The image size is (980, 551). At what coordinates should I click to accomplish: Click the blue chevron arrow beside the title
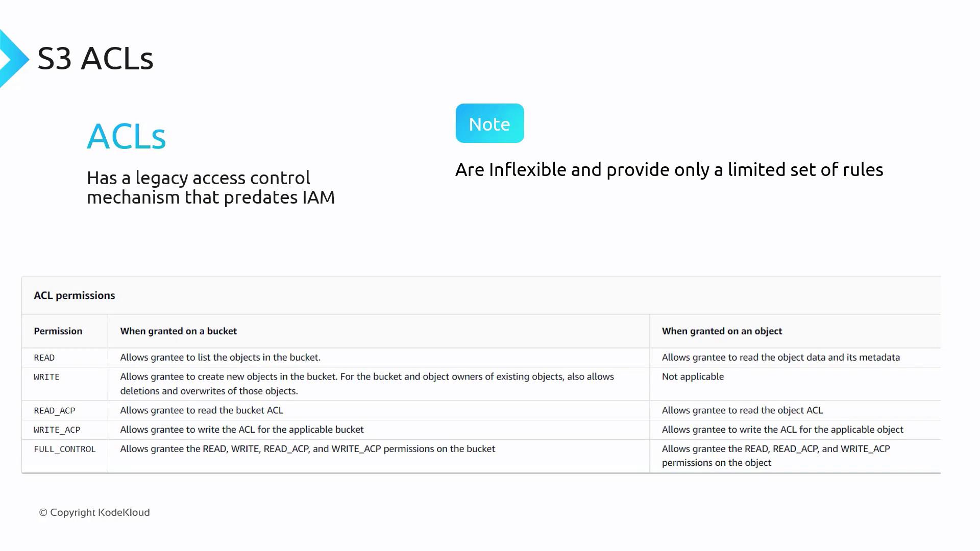(x=13, y=59)
